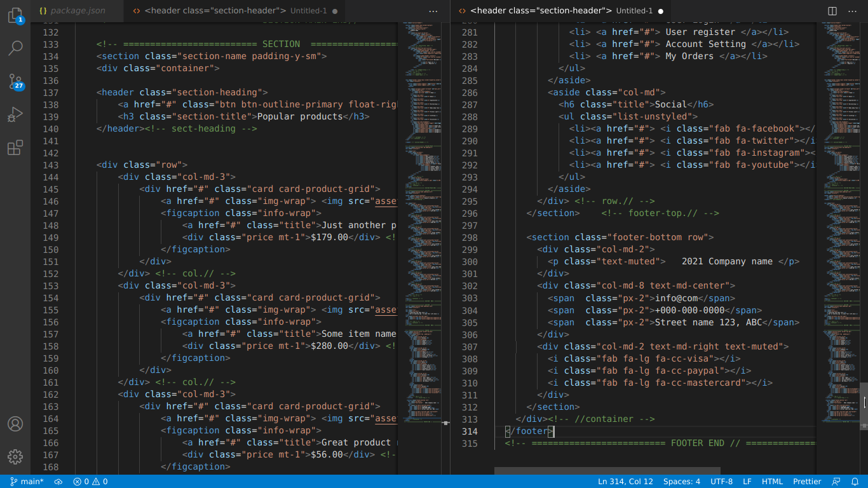This screenshot has height=488, width=868.
Task: Open More Actions ellipsis of left editor
Action: tap(433, 11)
